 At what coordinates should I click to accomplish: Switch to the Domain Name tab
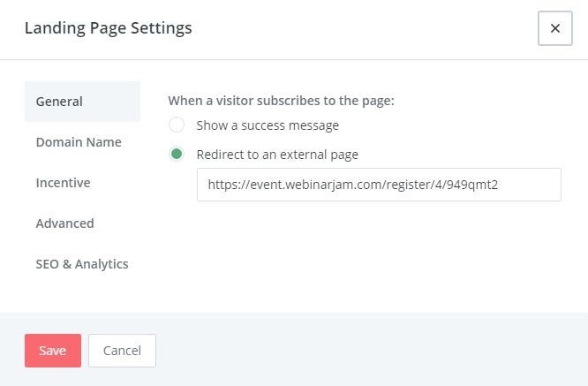pyautogui.click(x=79, y=142)
